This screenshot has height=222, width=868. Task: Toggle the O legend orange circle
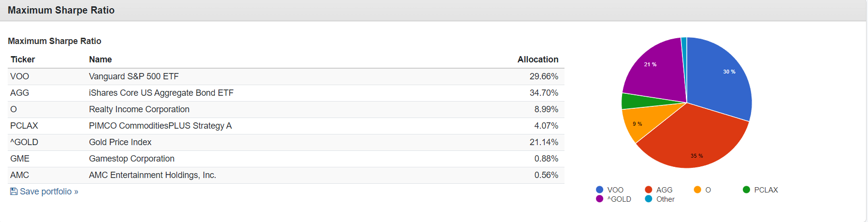(x=697, y=190)
